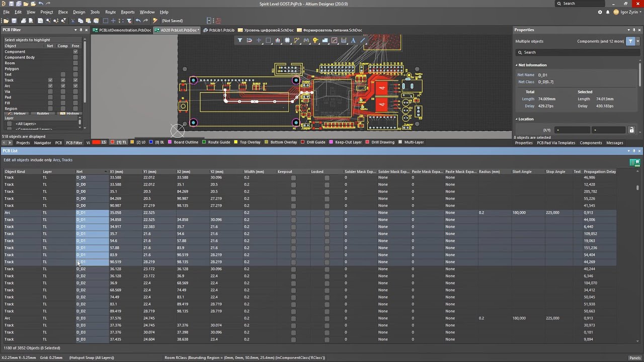Click the Properties panel filter button

click(630, 41)
